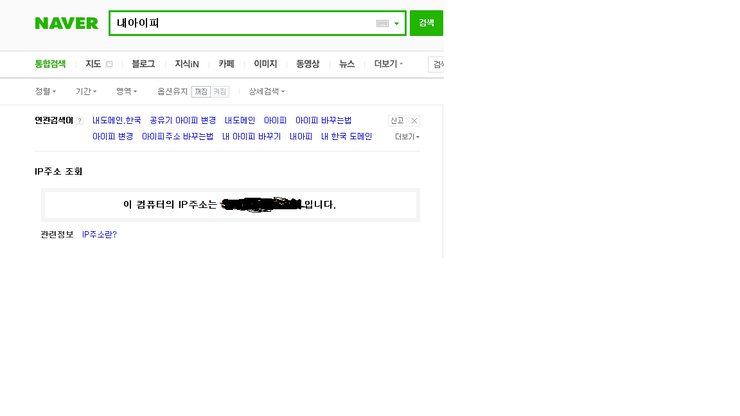Viewport: 740px width, 416px height.
Task: Select the 통합검색 tab
Action: [50, 64]
